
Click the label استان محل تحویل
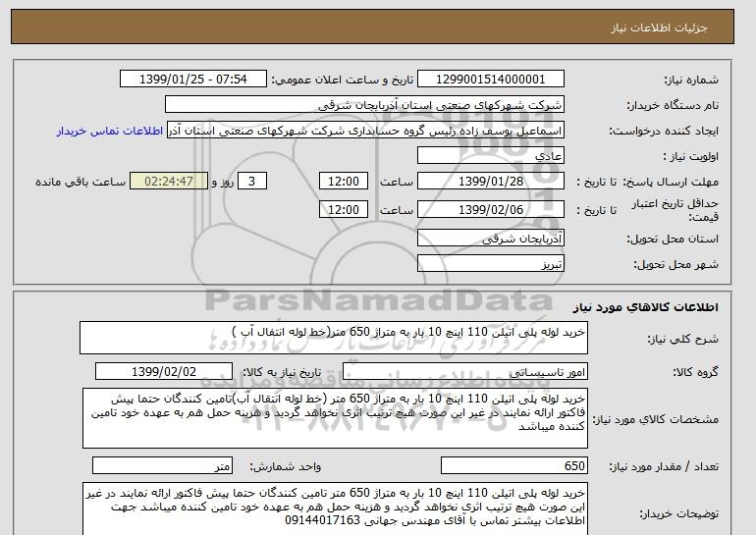coord(673,239)
